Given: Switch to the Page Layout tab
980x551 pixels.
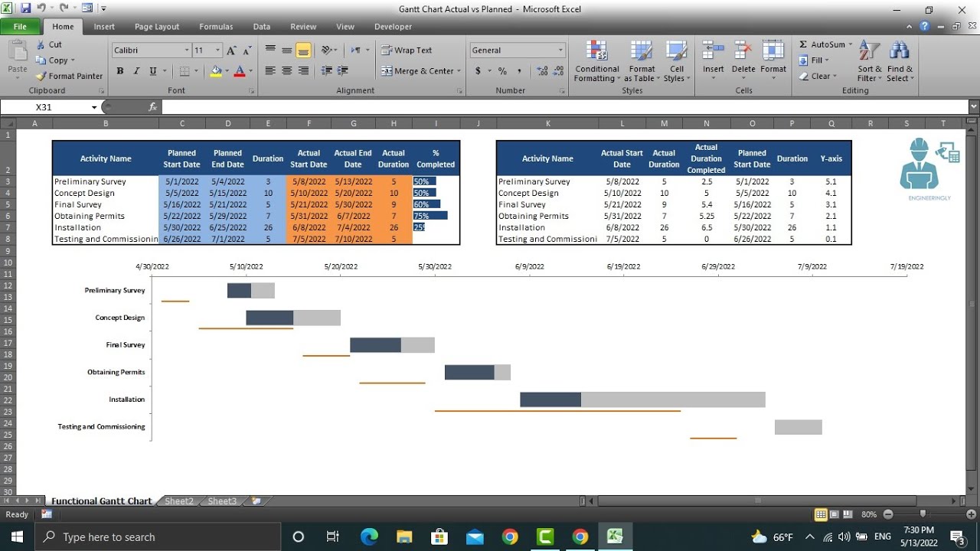Looking at the screenshot, I should [157, 27].
